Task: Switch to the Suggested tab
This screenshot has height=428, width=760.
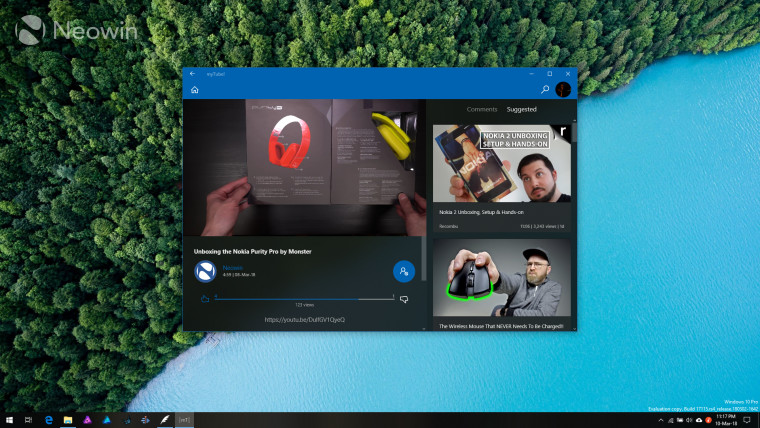Action: 522,110
